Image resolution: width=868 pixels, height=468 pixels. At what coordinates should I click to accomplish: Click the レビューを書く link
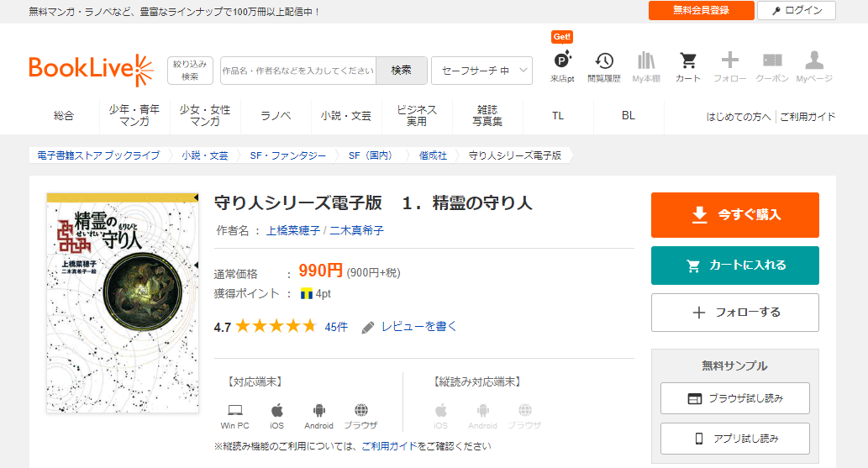(x=419, y=327)
